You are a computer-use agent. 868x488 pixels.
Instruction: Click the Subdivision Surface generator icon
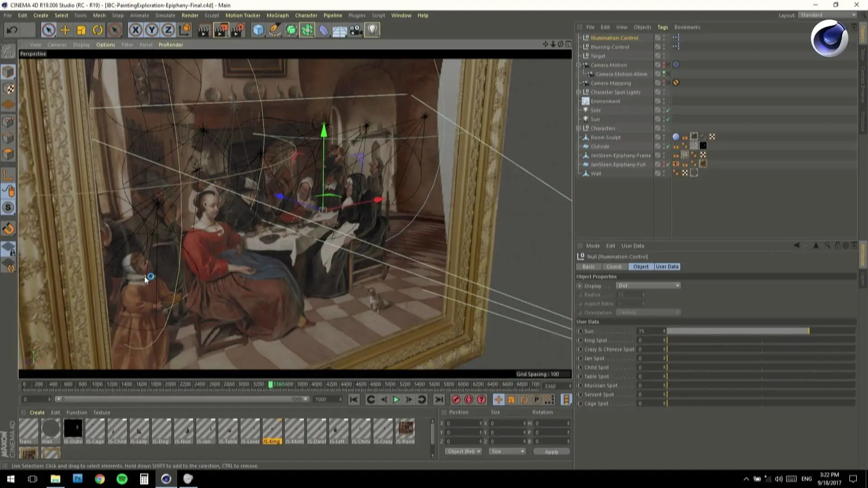291,30
